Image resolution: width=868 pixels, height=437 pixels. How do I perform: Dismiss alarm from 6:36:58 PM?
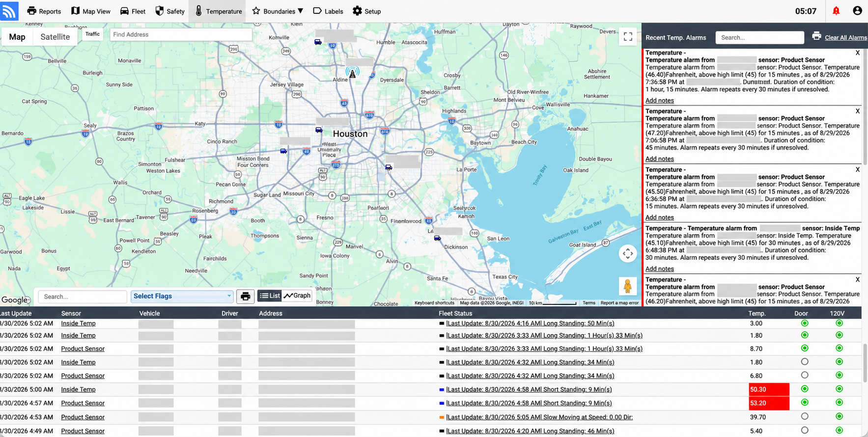click(858, 170)
